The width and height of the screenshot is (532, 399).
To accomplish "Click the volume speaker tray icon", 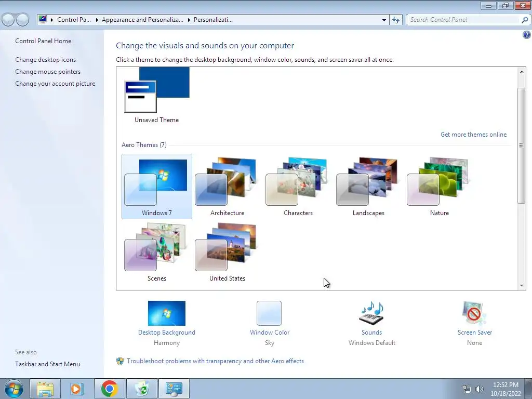I will [479, 389].
